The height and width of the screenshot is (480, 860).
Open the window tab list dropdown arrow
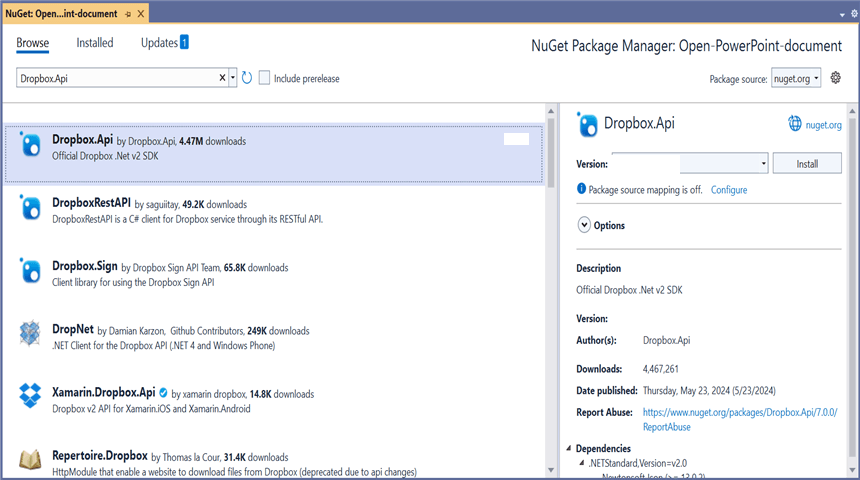click(842, 15)
